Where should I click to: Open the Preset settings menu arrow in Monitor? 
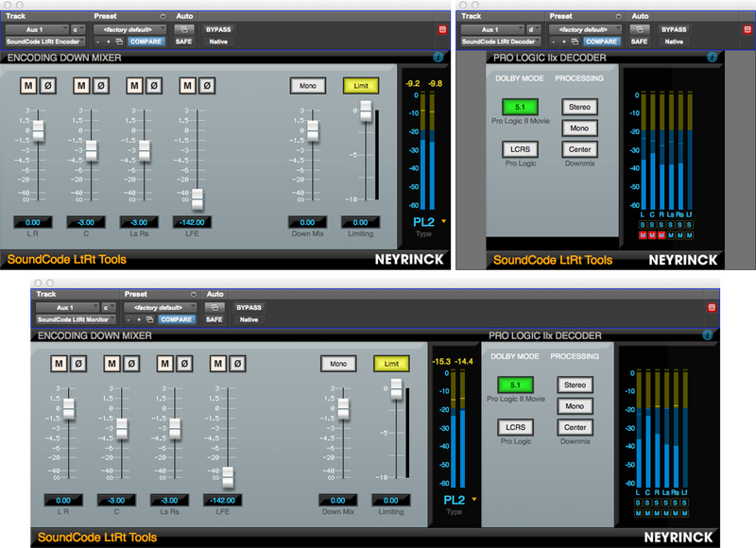click(194, 294)
